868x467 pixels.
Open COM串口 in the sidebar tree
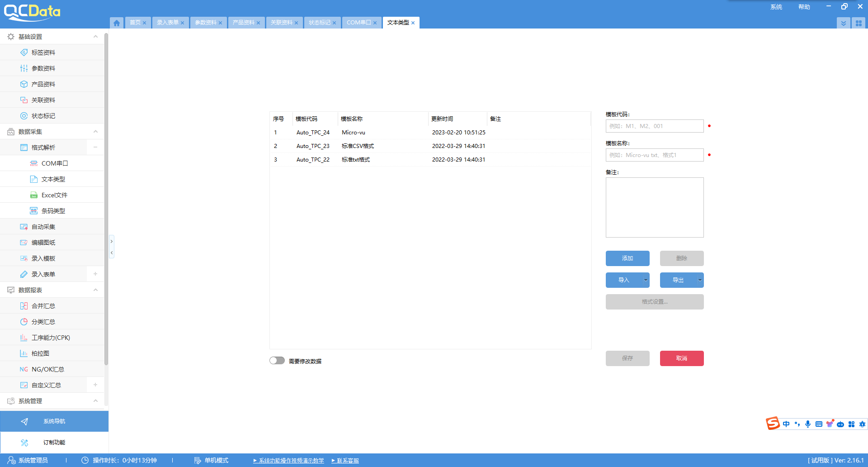point(54,163)
